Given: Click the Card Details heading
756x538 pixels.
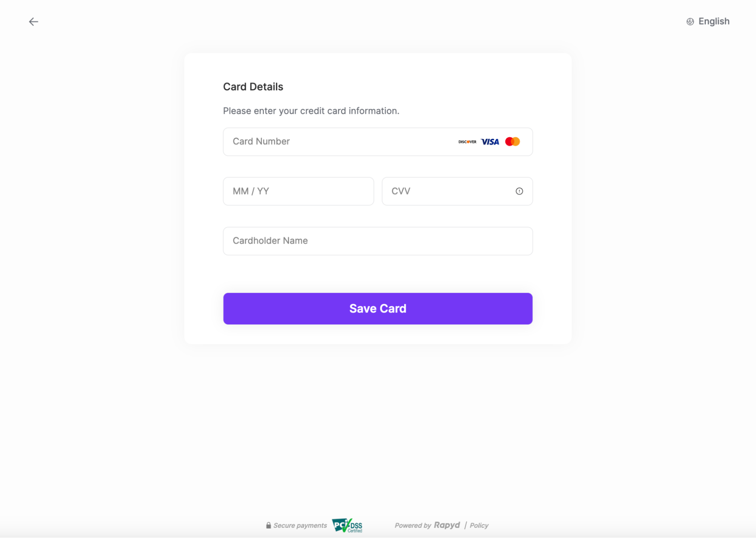Looking at the screenshot, I should (253, 86).
